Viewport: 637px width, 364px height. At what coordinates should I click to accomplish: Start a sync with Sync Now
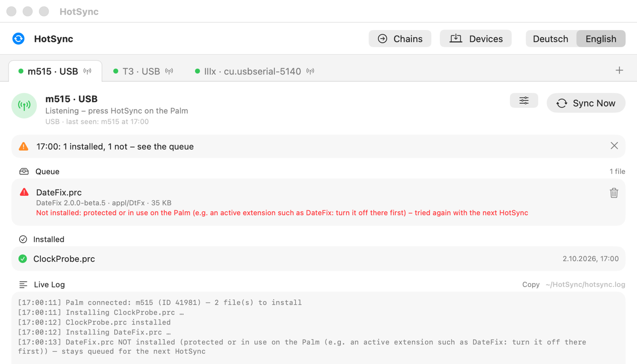586,103
